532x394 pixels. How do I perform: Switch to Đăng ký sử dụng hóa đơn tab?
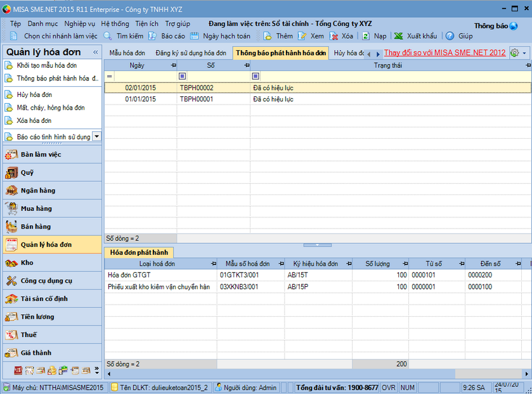[x=191, y=53]
